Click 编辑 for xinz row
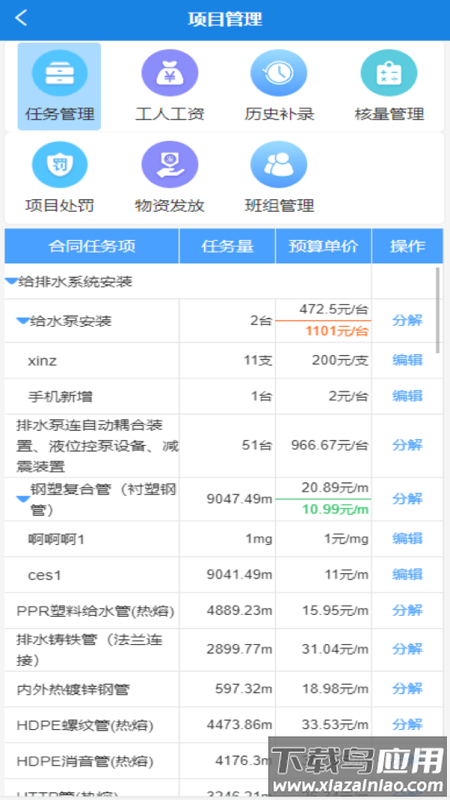 tap(407, 360)
